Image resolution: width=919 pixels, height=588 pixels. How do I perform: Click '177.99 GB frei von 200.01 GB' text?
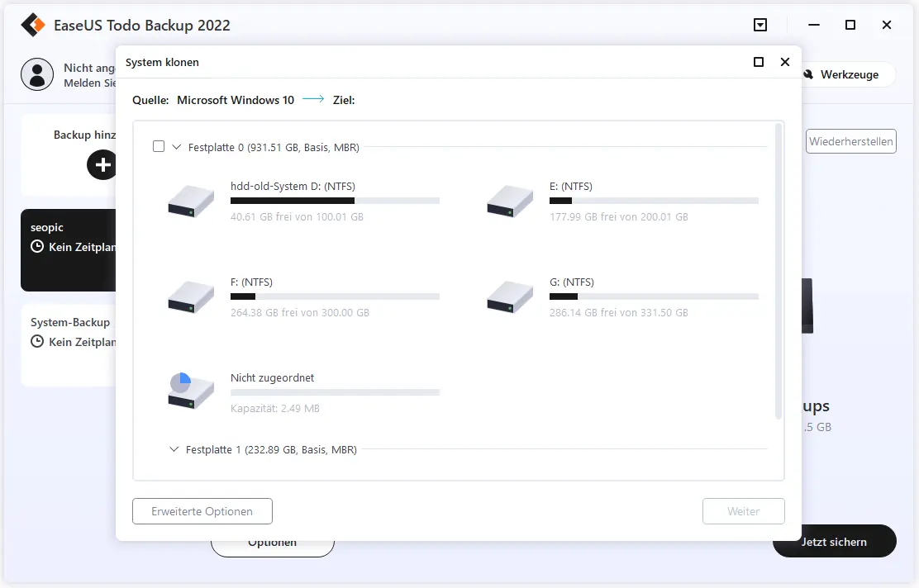[619, 216]
